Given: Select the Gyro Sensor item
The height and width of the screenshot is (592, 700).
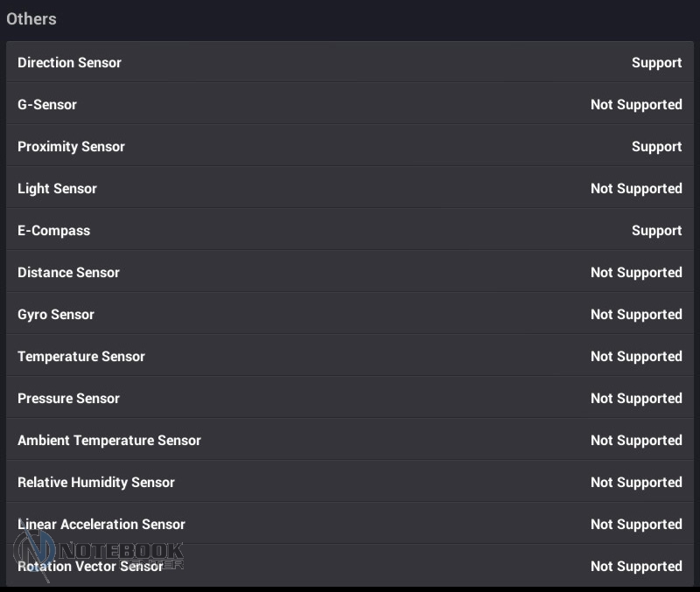Looking at the screenshot, I should pos(350,313).
